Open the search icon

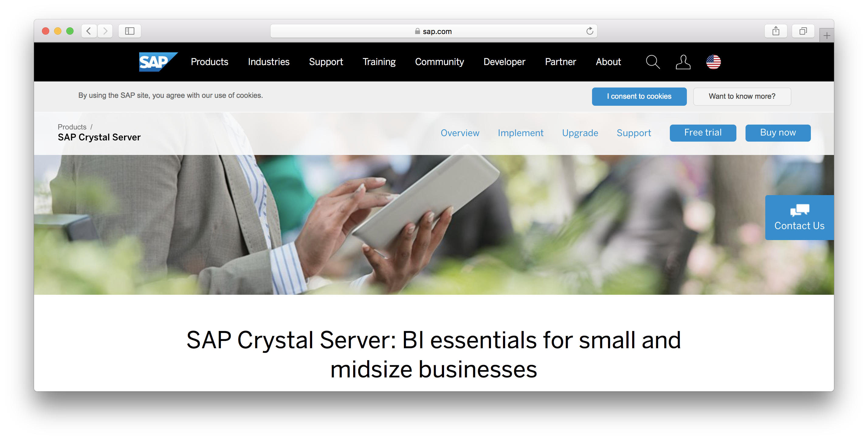point(652,62)
